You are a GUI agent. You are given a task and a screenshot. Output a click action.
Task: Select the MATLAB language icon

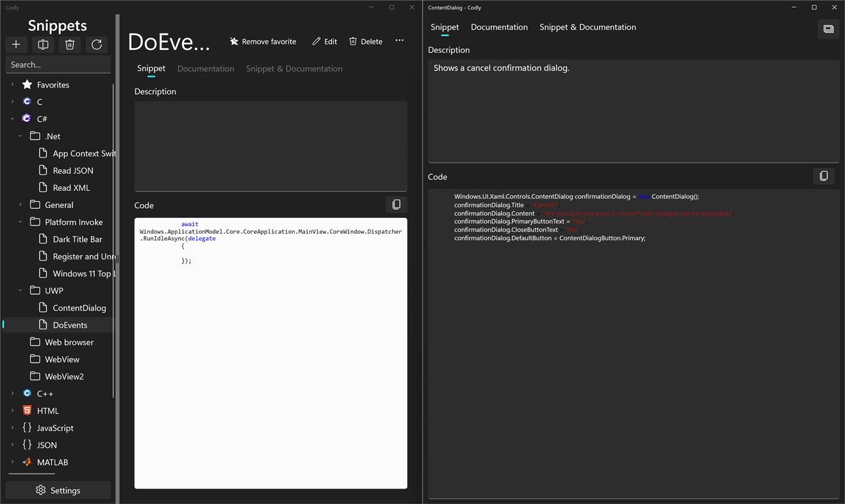tap(27, 462)
